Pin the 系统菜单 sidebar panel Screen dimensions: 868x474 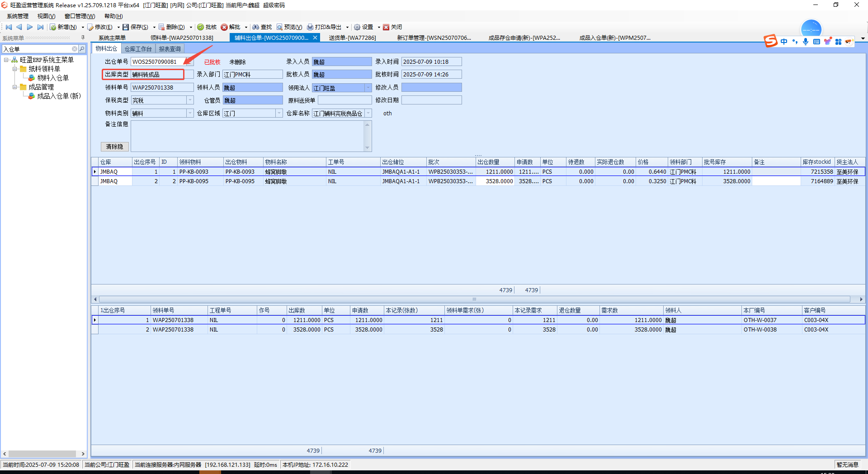point(83,38)
